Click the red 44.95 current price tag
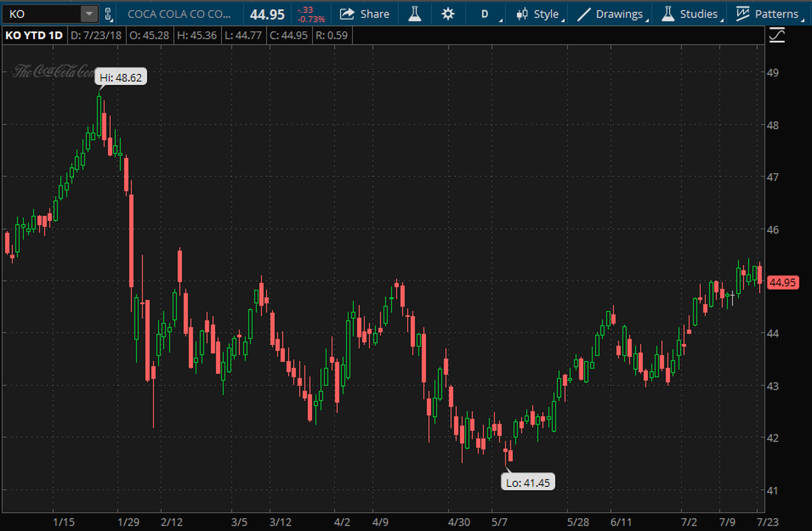Screen dimensions: 812x531 click(x=782, y=282)
